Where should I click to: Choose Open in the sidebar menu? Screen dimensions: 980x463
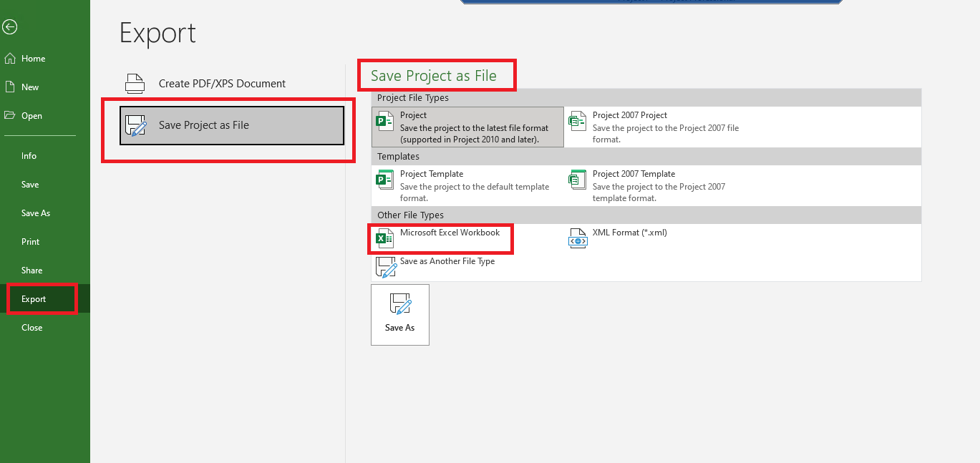point(45,116)
